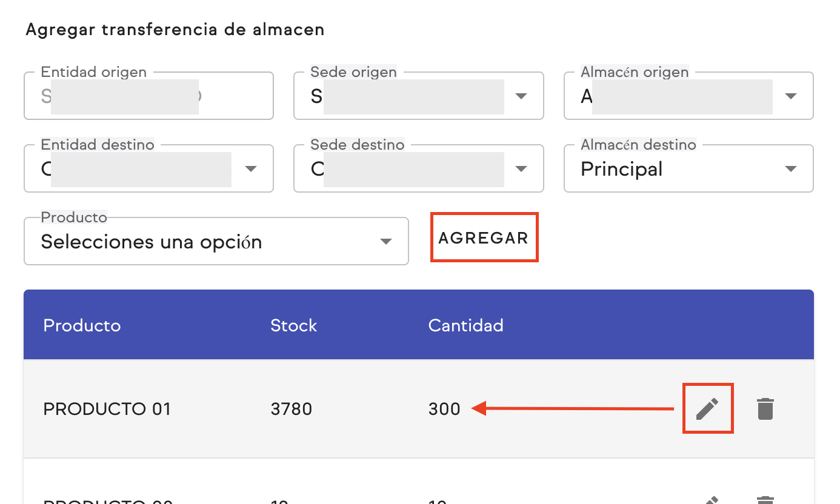
Task: Click the Entidad origen field
Action: 148,96
